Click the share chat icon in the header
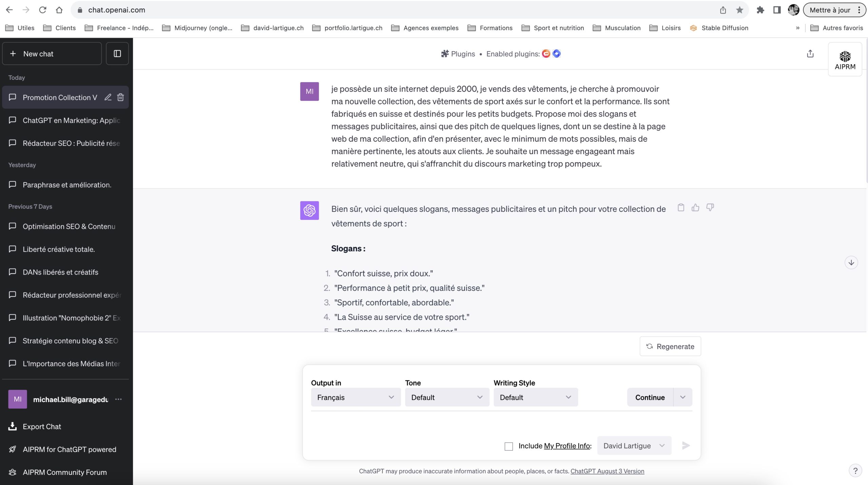This screenshot has height=485, width=868. [x=810, y=54]
